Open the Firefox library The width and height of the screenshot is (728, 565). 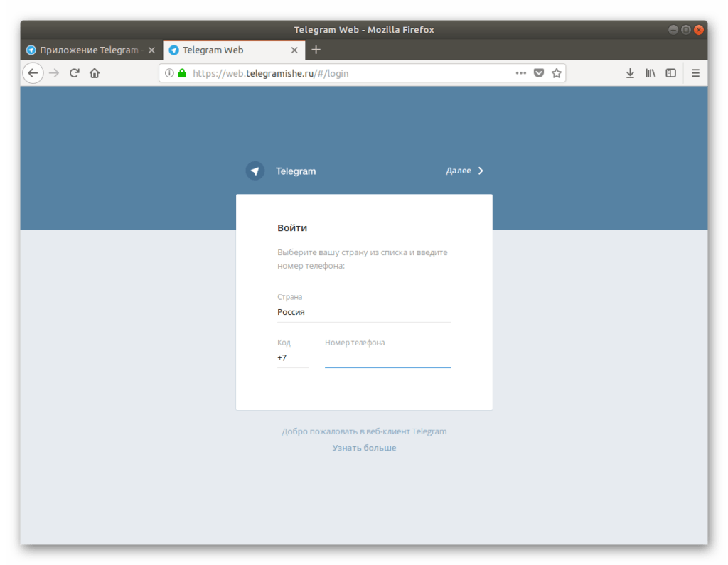(651, 73)
